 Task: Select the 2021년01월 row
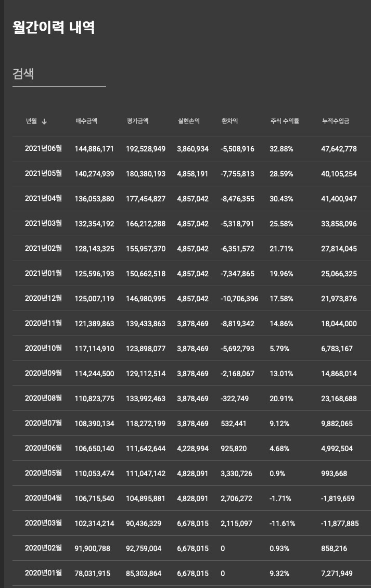click(191, 274)
